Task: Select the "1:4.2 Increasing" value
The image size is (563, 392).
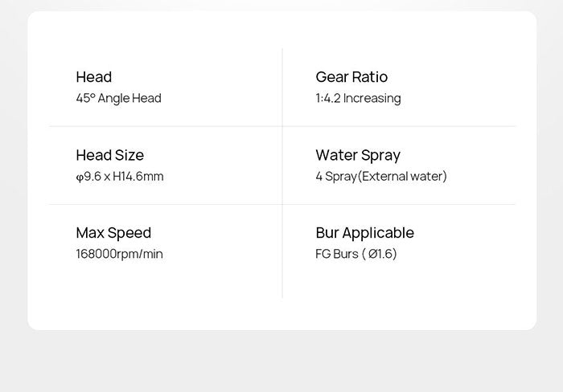Action: click(x=358, y=98)
